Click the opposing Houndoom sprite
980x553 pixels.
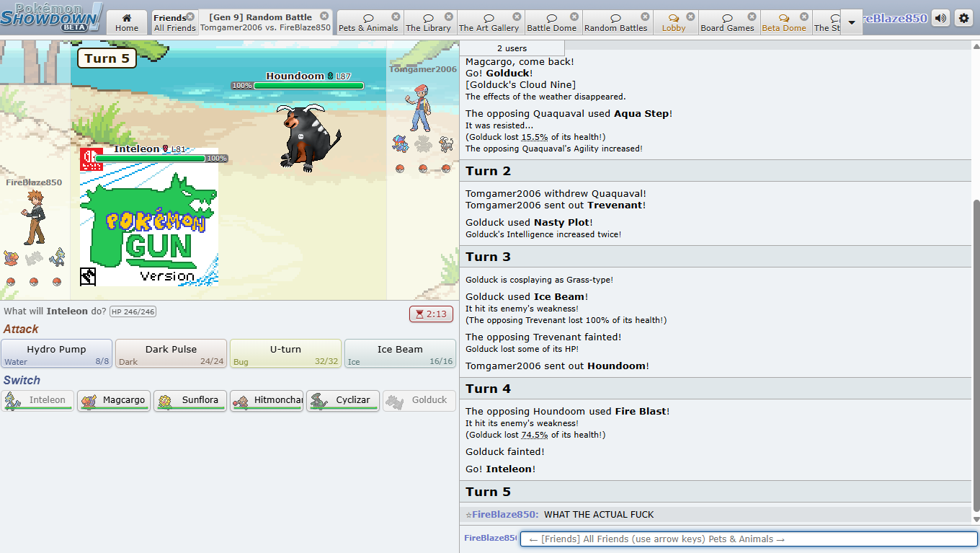coord(308,137)
